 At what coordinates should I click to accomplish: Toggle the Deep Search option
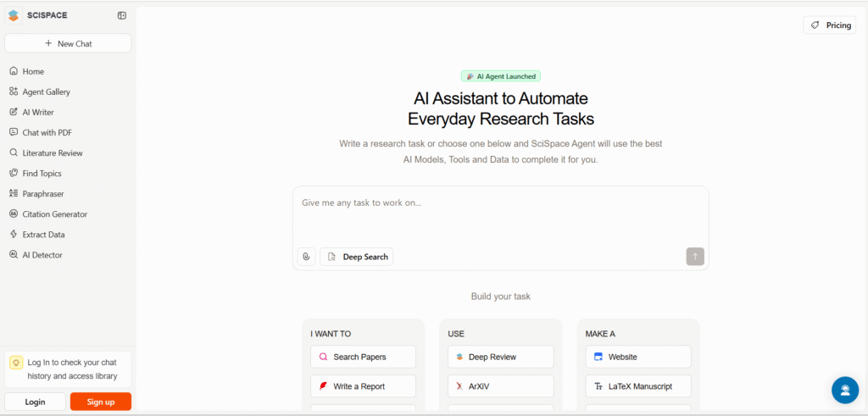pos(357,257)
